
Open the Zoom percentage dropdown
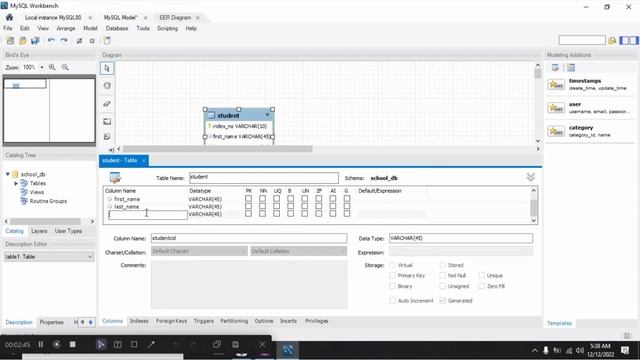[x=42, y=67]
